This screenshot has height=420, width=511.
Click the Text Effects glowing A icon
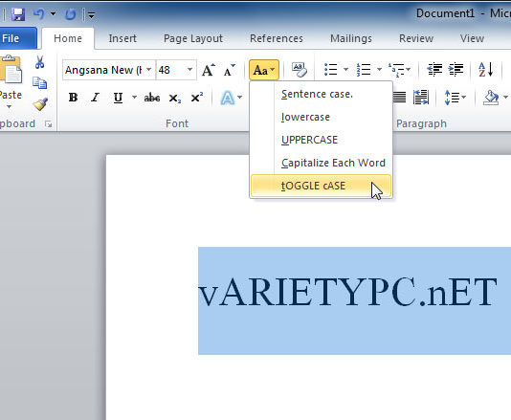(x=228, y=98)
